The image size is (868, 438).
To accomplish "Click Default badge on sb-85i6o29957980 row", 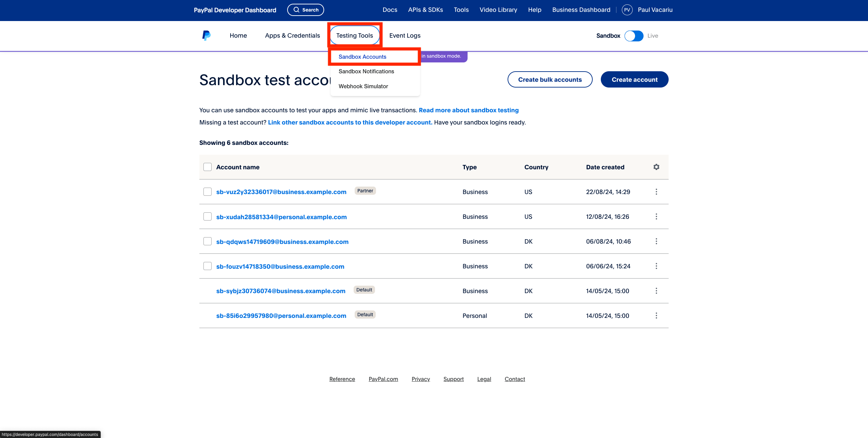I will pos(365,315).
